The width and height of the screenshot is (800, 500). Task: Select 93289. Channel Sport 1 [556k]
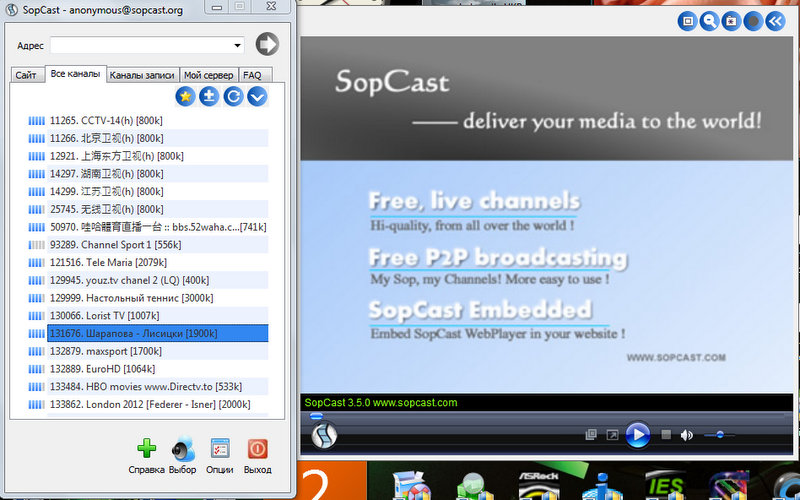(158, 245)
